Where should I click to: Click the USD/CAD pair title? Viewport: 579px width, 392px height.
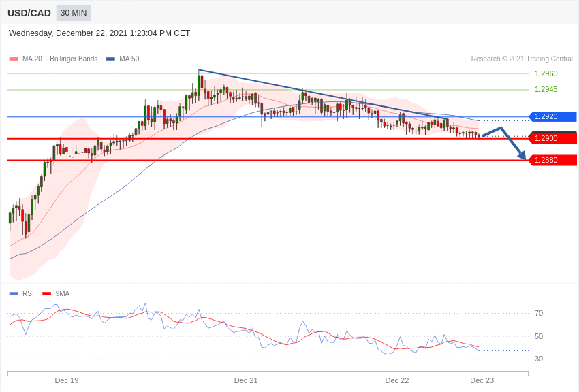pyautogui.click(x=29, y=13)
